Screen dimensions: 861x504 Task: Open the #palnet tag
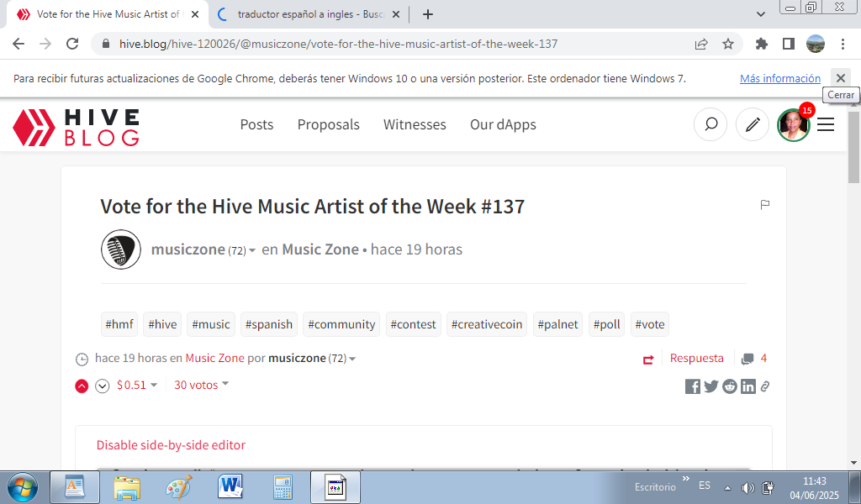557,324
